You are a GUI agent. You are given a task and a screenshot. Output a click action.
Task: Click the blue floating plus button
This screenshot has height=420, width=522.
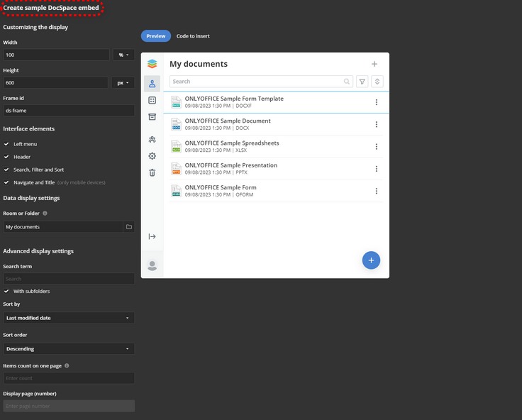pyautogui.click(x=371, y=260)
